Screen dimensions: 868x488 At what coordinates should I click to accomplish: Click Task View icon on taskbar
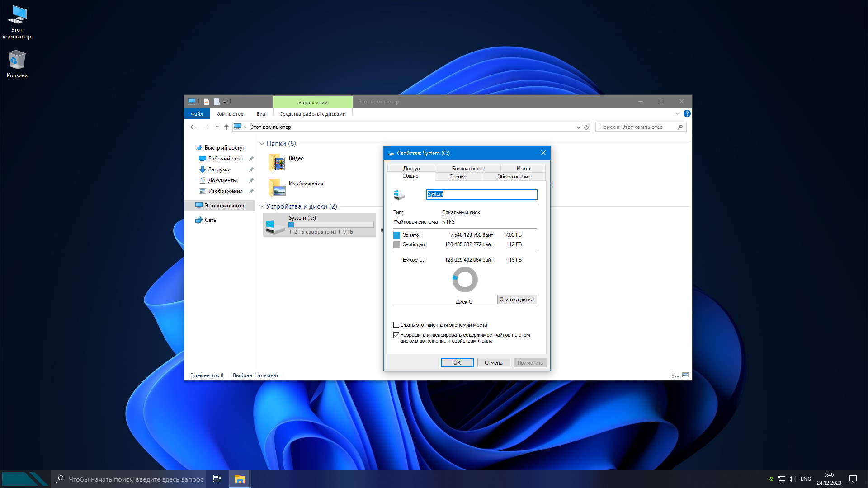click(217, 479)
